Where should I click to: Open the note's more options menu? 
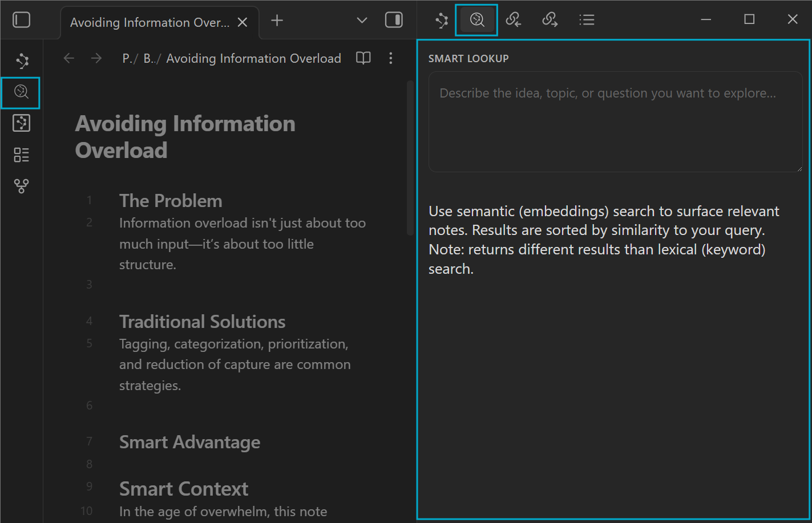pos(391,58)
